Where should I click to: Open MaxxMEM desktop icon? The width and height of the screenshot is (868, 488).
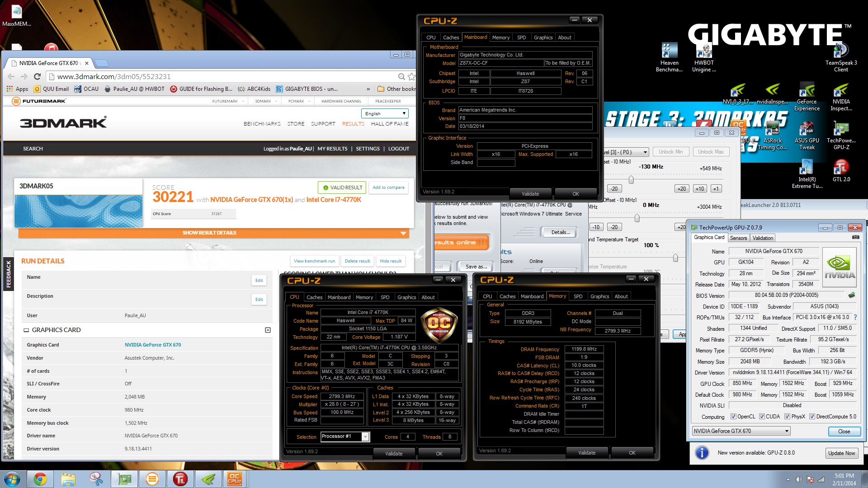coord(16,16)
